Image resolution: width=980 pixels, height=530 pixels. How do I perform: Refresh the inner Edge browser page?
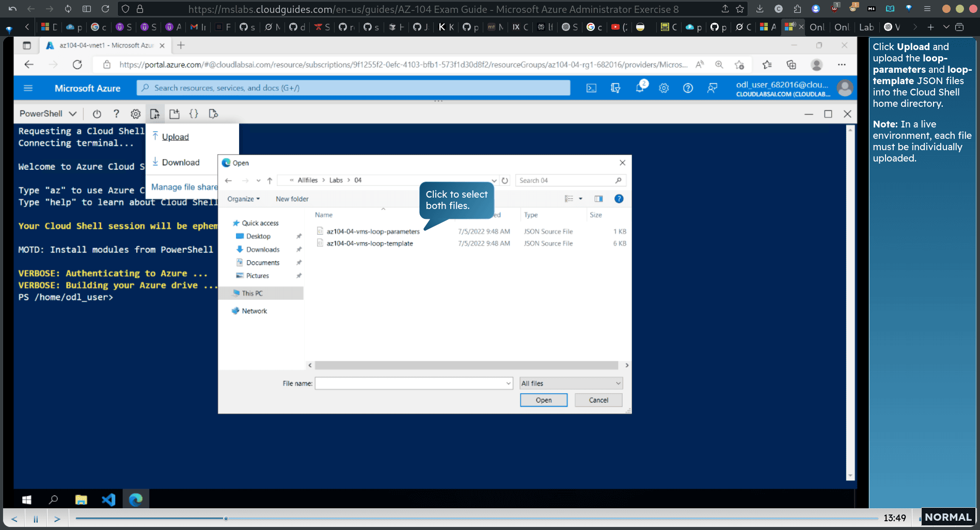pyautogui.click(x=77, y=65)
